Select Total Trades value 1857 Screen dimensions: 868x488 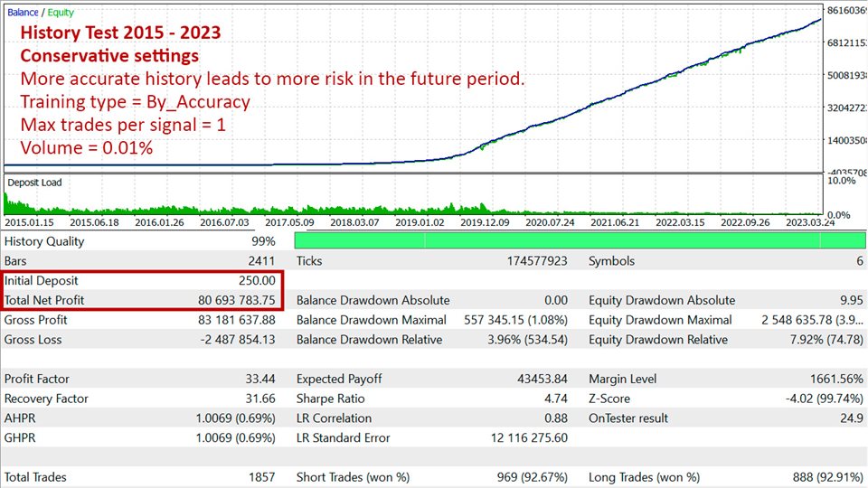(x=261, y=477)
